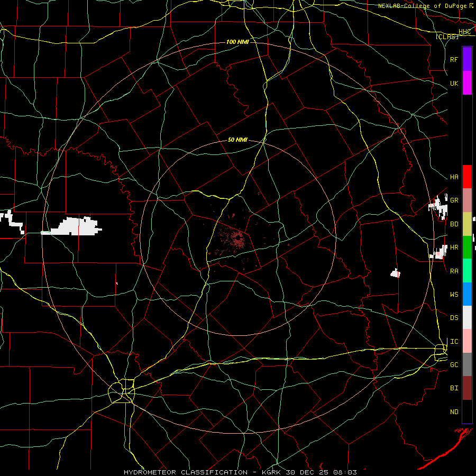Image resolution: width=476 pixels, height=476 pixels.
Task: Click the small isolated white echo east of radar
Action: tap(395, 273)
